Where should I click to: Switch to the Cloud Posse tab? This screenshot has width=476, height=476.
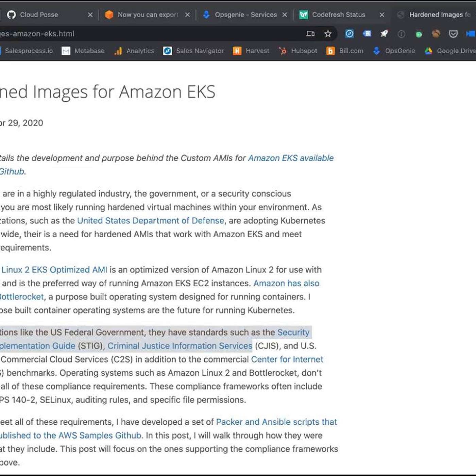[39, 15]
